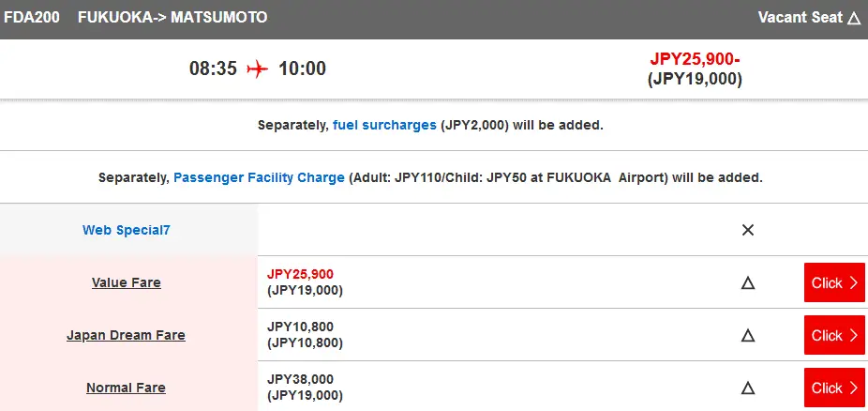Click the red airplane icon between times
The image size is (868, 411).
(257, 68)
